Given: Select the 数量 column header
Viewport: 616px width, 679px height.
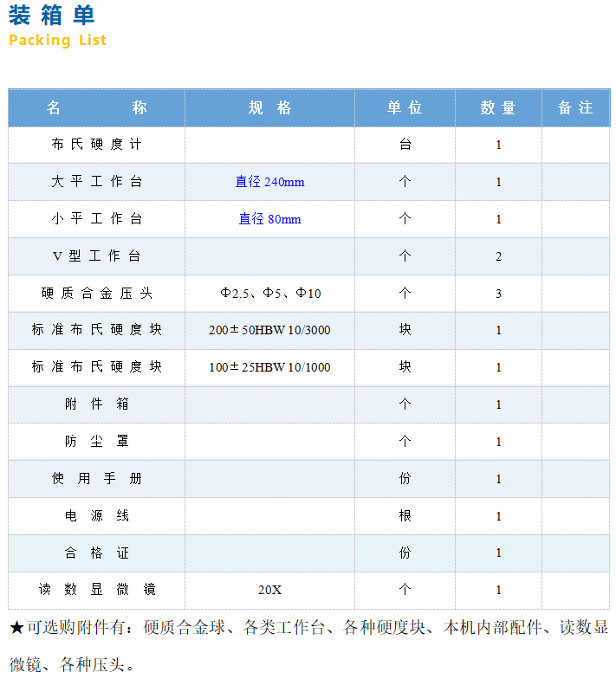Looking at the screenshot, I should 498,108.
